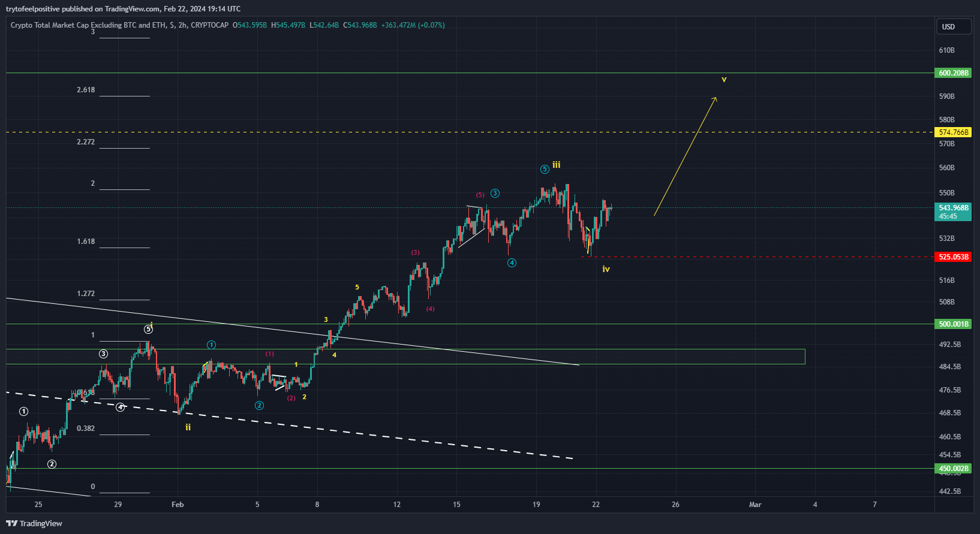Click the blue circled 4 wave marker
The image size is (980, 534).
click(512, 263)
